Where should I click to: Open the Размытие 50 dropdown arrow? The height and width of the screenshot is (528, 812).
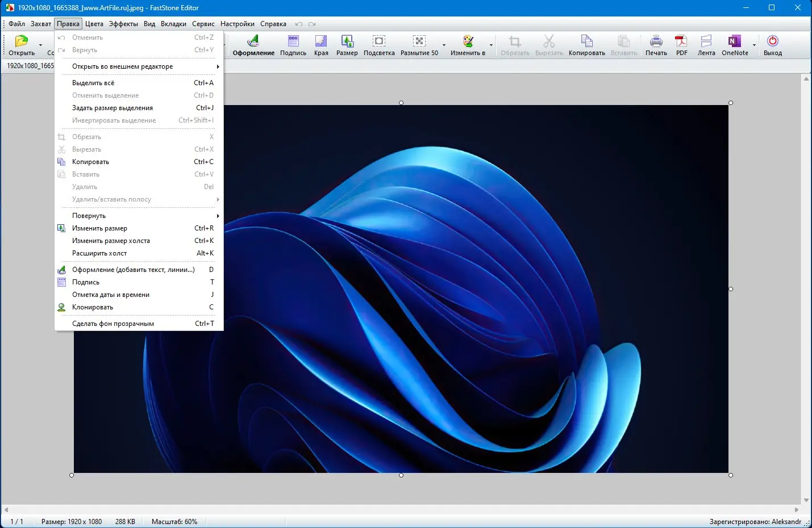[x=444, y=45]
